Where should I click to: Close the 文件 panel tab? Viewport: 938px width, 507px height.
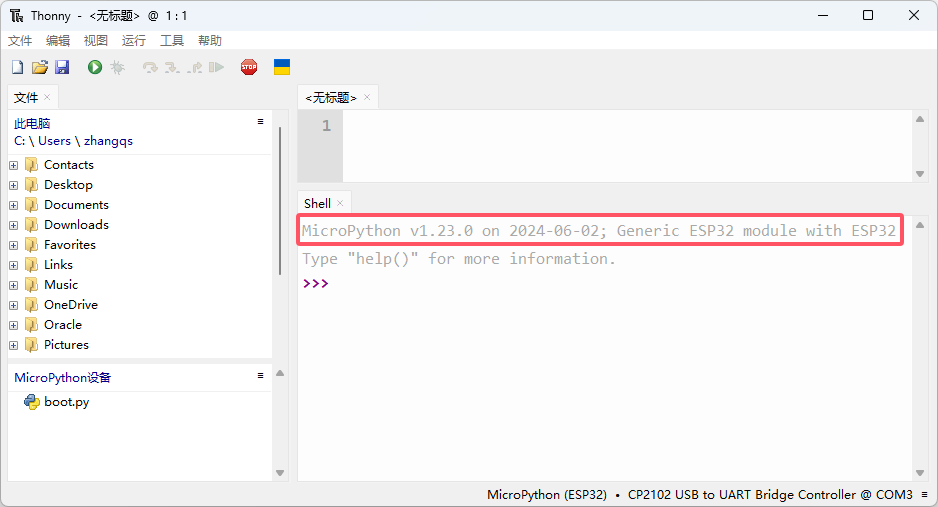[x=47, y=97]
